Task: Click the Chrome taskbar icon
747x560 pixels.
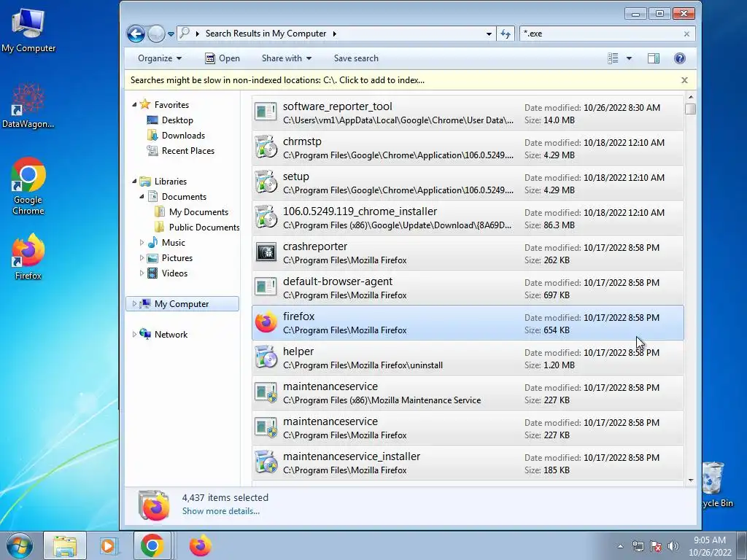Action: coord(152,545)
